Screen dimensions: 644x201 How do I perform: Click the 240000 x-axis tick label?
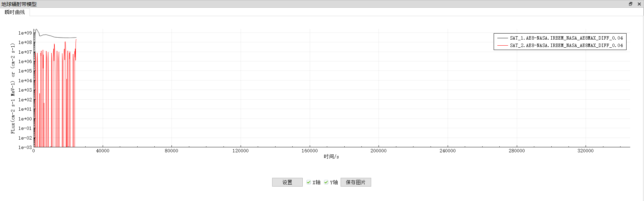point(448,151)
